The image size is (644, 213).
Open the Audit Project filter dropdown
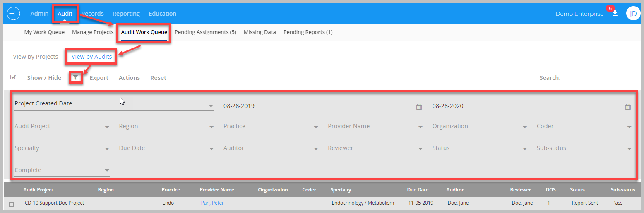62,126
